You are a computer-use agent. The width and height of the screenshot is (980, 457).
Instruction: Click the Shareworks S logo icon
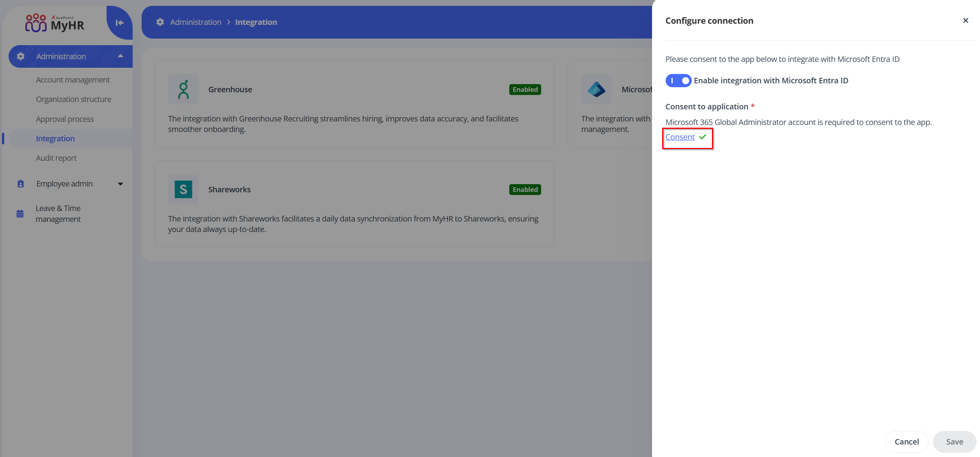[x=183, y=190]
